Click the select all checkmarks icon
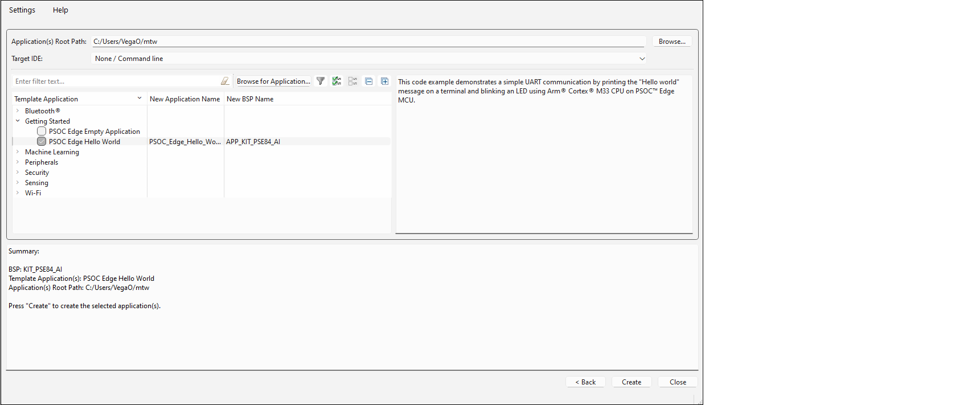Viewport: 980px width, 405px height. pos(337,81)
